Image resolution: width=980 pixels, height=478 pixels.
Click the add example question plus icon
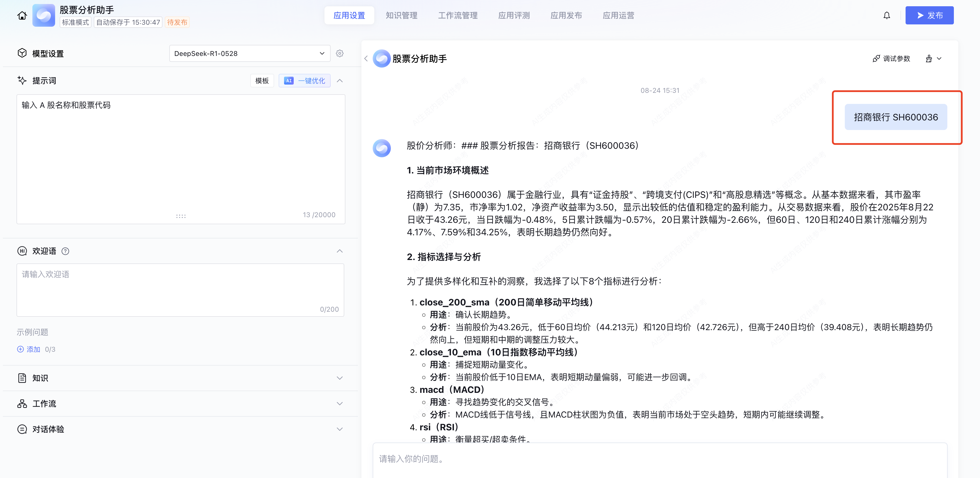pos(20,349)
